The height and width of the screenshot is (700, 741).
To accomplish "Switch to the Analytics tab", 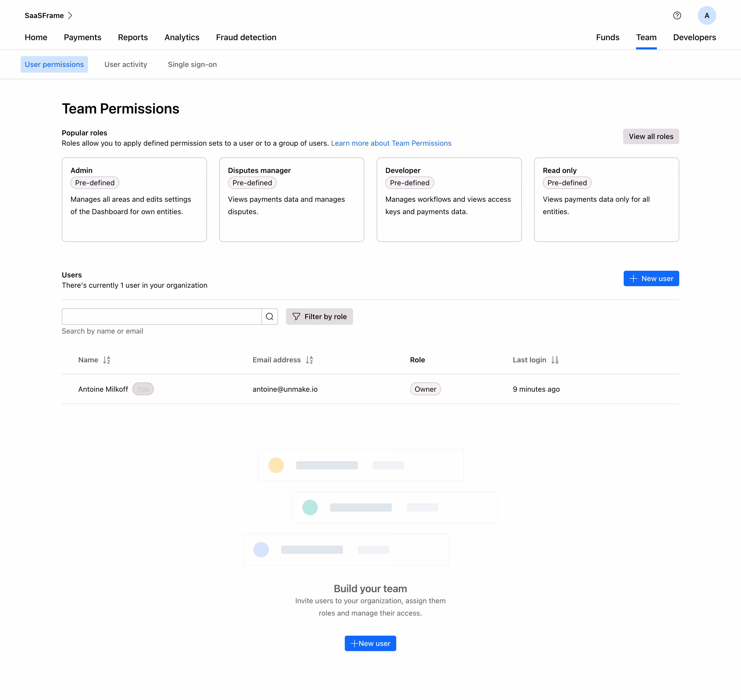I will 182,37.
